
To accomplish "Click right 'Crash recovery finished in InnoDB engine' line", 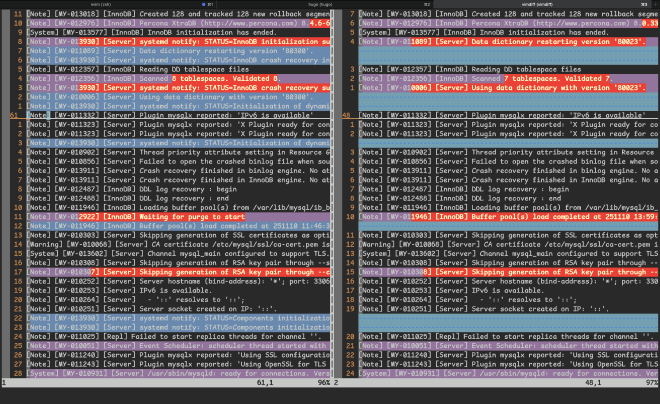I will pos(509,180).
